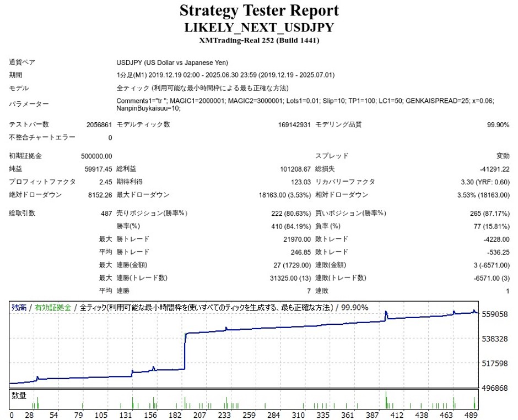
Task: Click the 総損失 value -41291.22
Action: pyautogui.click(x=494, y=169)
